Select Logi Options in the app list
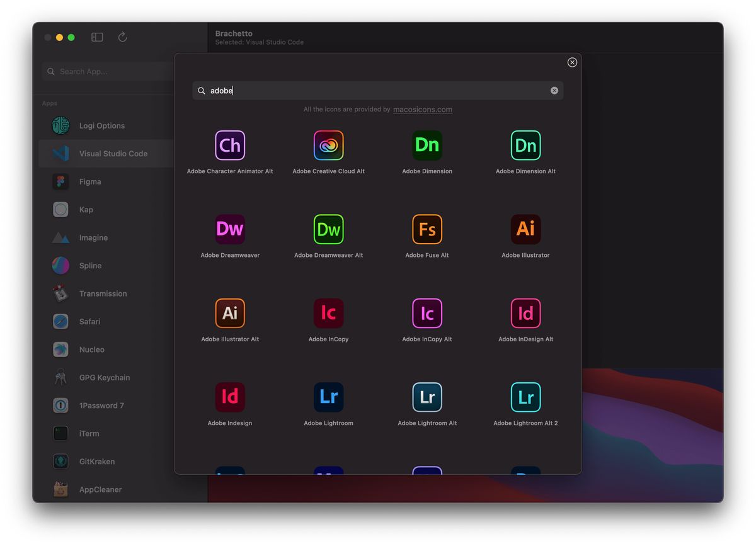The image size is (756, 546). point(106,126)
